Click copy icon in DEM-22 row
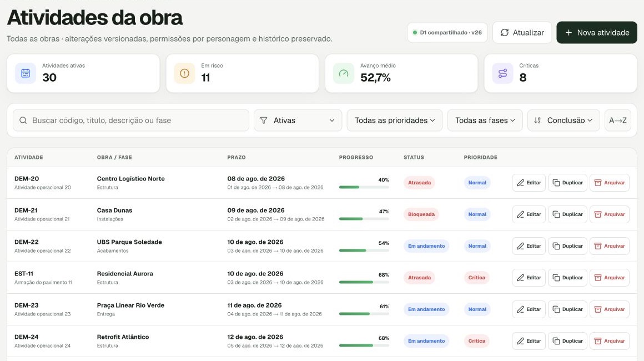The height and width of the screenshot is (361, 644). [x=556, y=246]
